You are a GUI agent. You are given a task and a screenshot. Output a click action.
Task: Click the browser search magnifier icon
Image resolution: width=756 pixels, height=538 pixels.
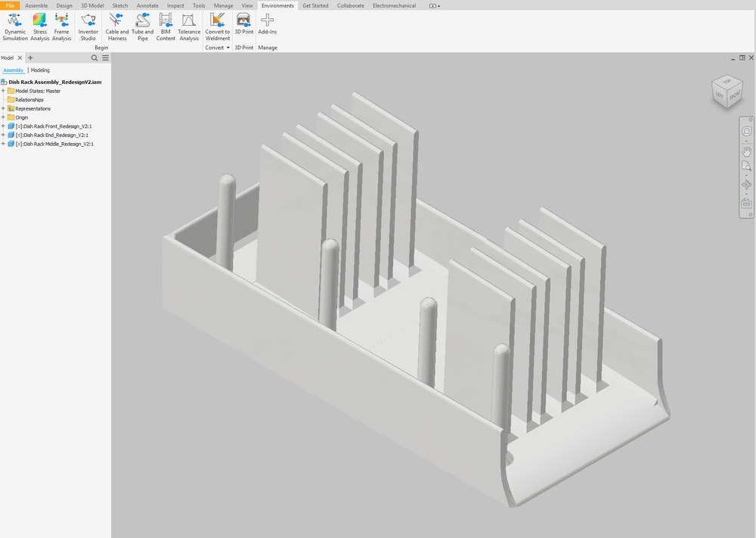[94, 58]
